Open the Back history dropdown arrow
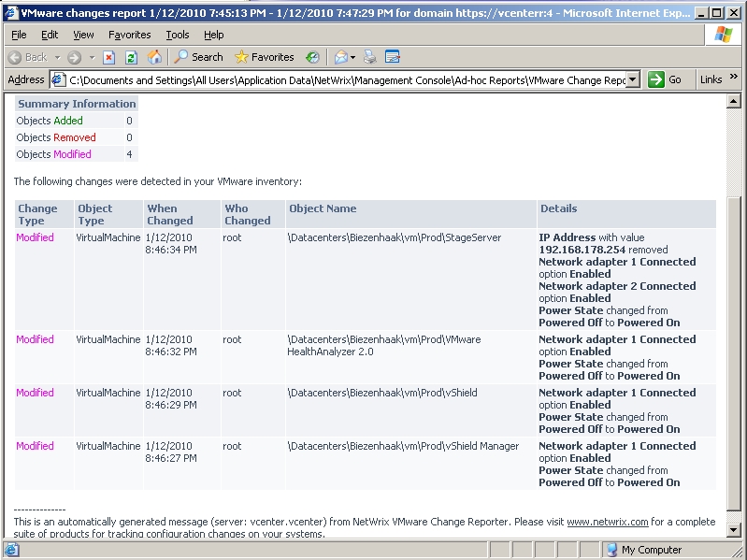This screenshot has width=747, height=560. (x=57, y=58)
